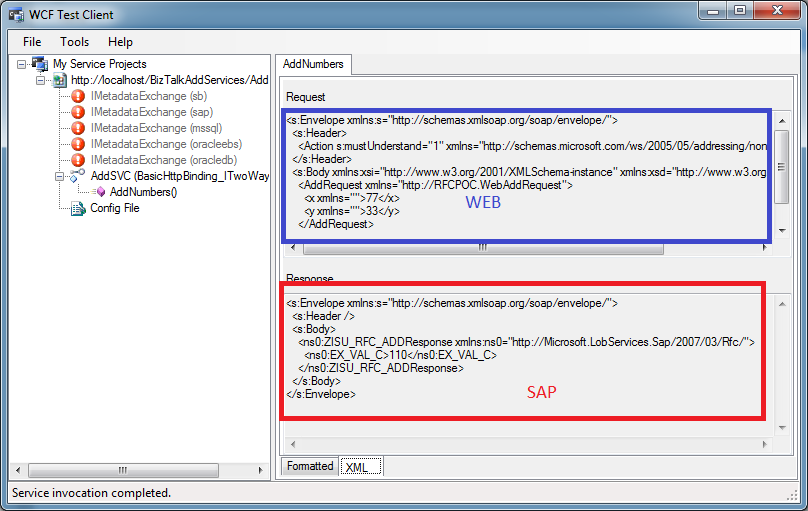Collapse the AddSVC BasicHttpBinding node
Screen dimensions: 808x511
coord(60,176)
